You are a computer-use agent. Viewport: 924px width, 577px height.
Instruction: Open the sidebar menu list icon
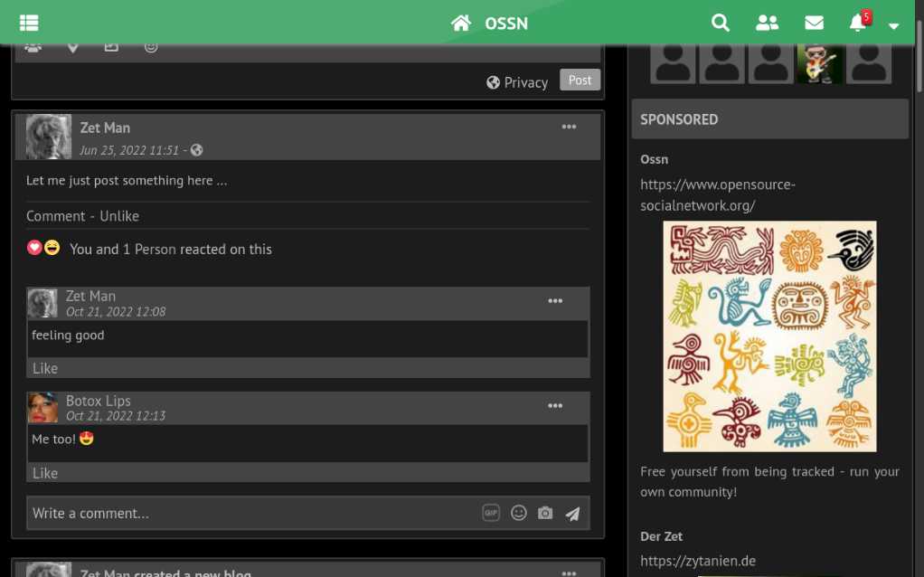click(29, 23)
